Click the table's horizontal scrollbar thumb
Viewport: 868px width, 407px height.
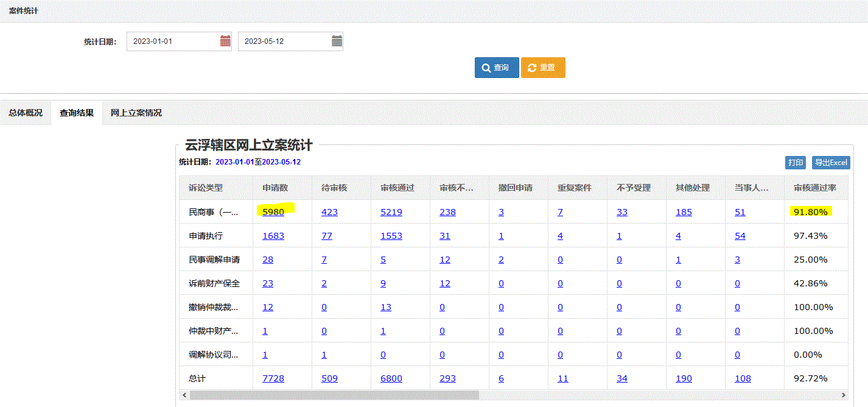point(334,395)
